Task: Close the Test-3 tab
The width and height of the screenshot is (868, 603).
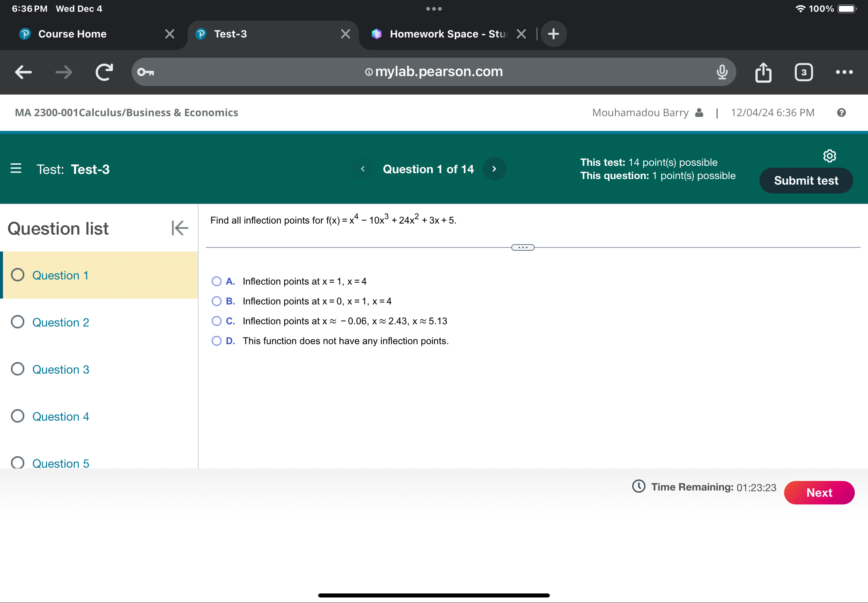Action: [345, 34]
